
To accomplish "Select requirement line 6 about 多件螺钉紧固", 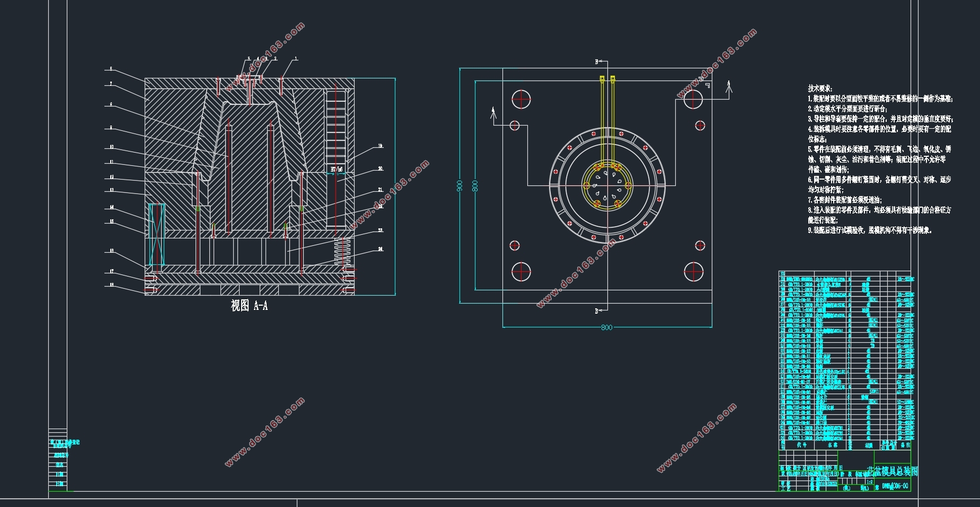I will coord(879,184).
